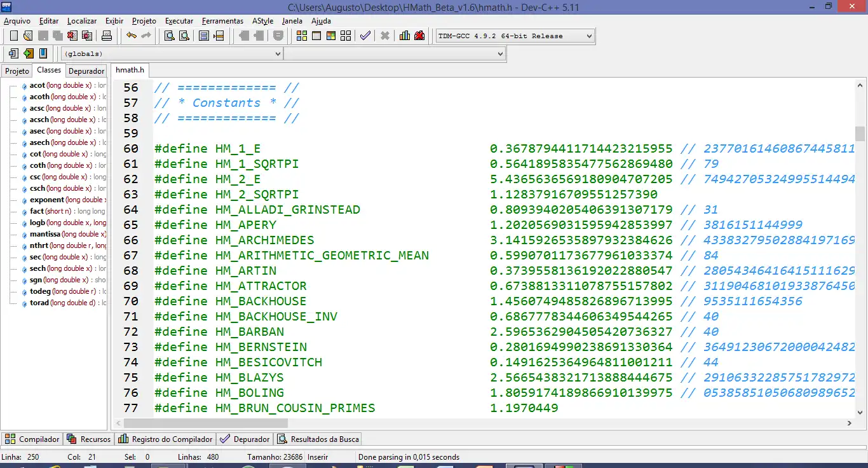Click the Open file toolbar icon

[x=28, y=36]
